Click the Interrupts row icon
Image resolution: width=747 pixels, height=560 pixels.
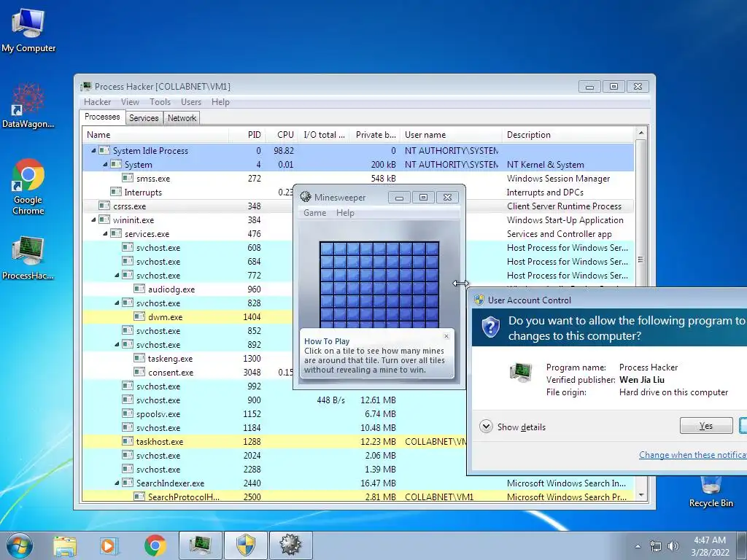click(116, 192)
